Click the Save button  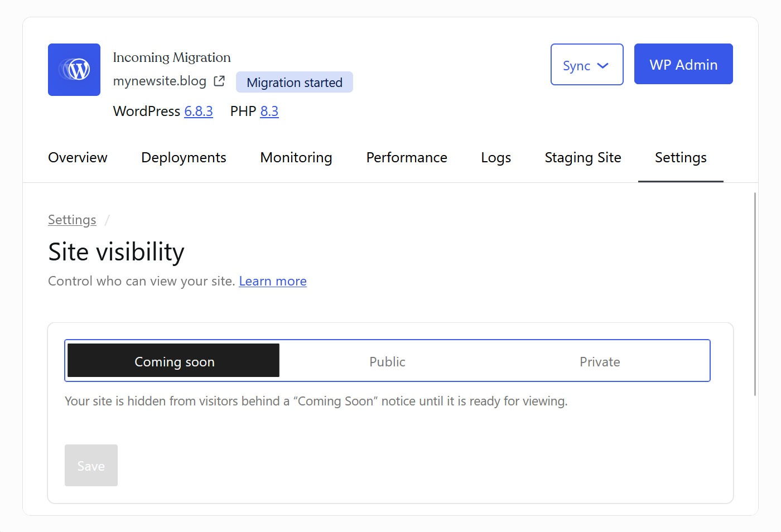tap(91, 465)
